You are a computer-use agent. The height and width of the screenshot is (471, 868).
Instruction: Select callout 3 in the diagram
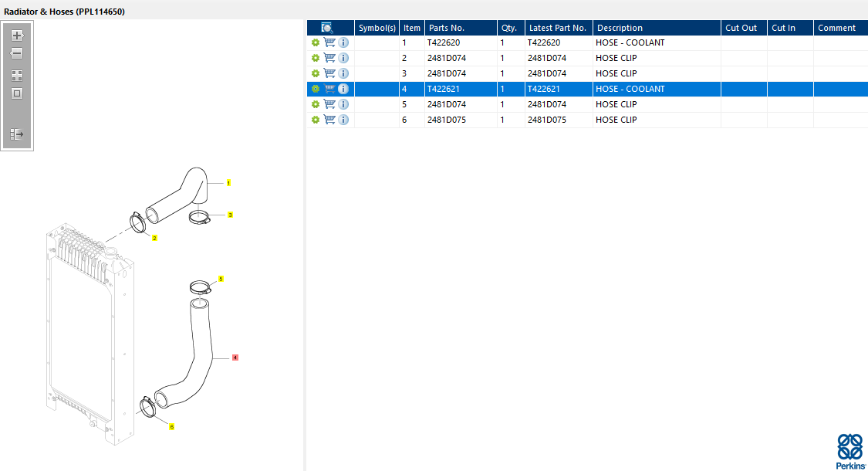click(230, 215)
